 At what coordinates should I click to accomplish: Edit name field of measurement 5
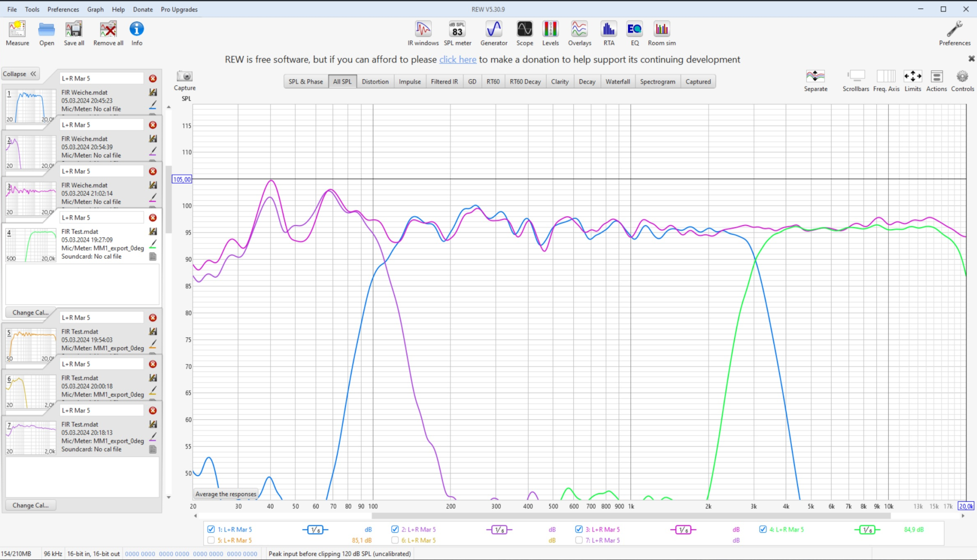[x=102, y=318]
